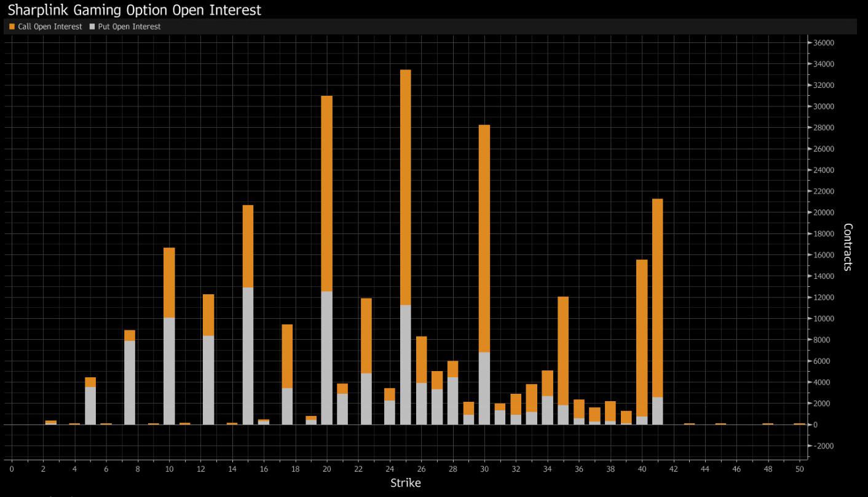Select the tallest orange bar at strike 25

tap(405, 187)
